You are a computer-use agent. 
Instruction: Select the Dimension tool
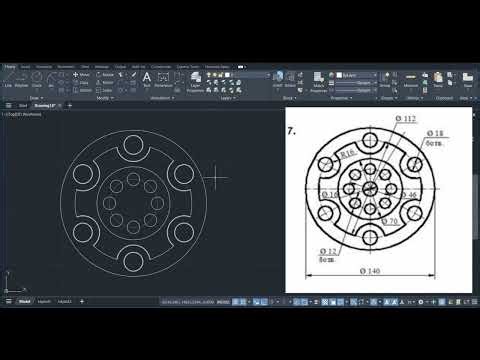click(x=163, y=79)
